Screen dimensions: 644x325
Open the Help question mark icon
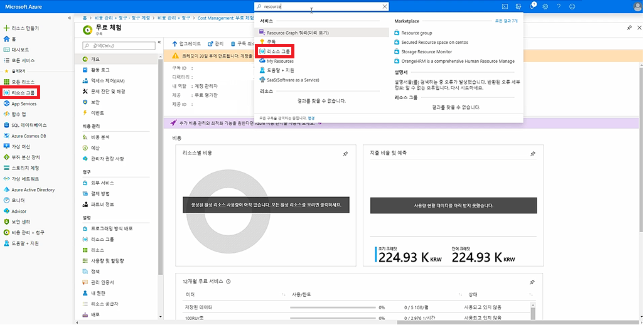pos(559,6)
